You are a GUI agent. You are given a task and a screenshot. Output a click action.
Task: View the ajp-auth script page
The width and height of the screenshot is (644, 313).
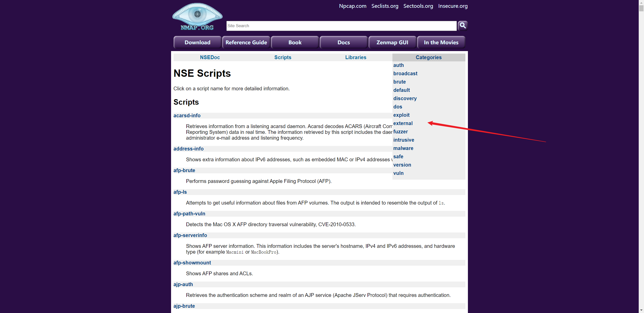(183, 284)
